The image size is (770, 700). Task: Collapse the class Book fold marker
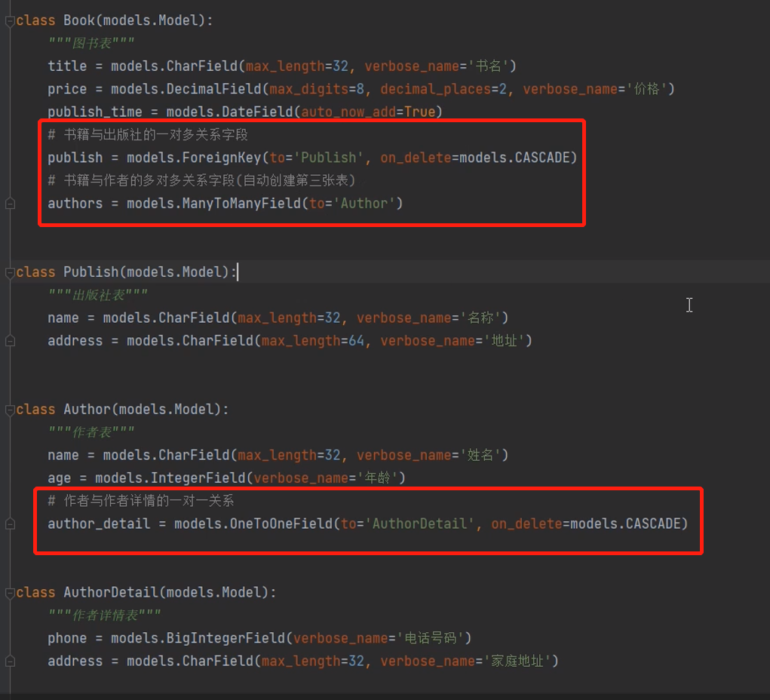click(x=10, y=20)
